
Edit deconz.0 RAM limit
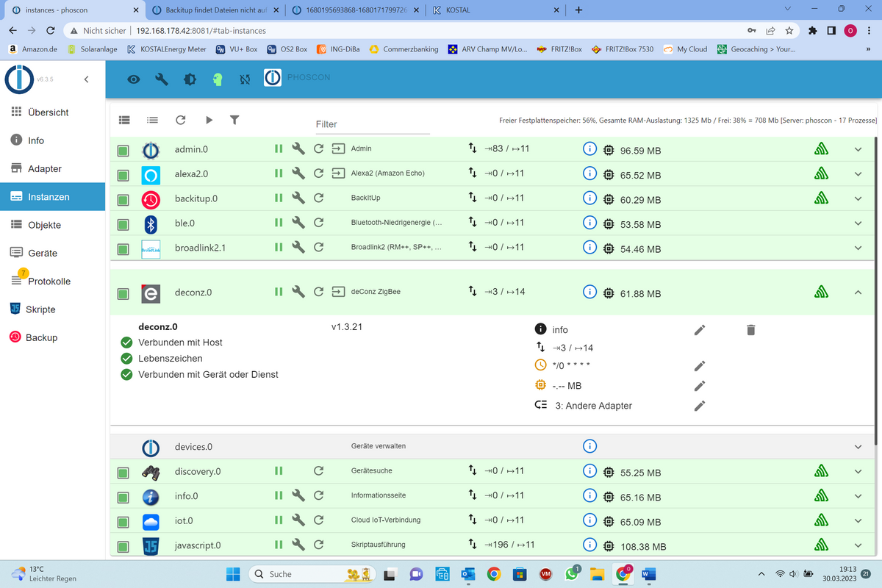pyautogui.click(x=700, y=385)
